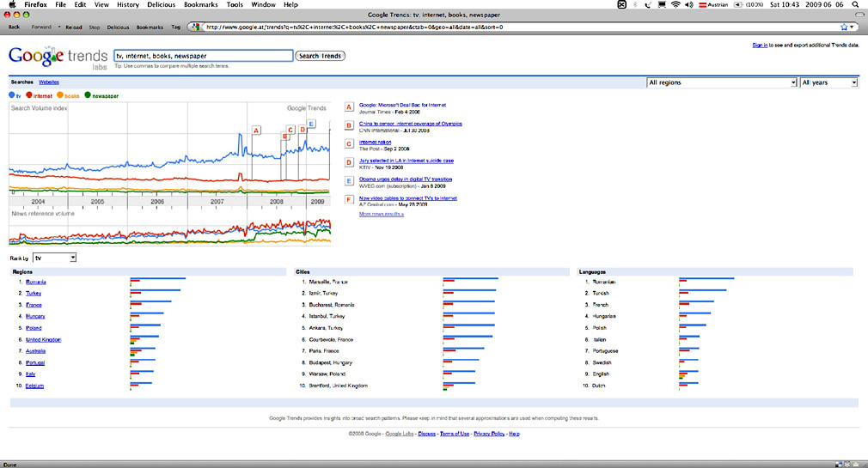The height and width of the screenshot is (468, 868).
Task: Switch to the Websites tab
Action: click(48, 82)
